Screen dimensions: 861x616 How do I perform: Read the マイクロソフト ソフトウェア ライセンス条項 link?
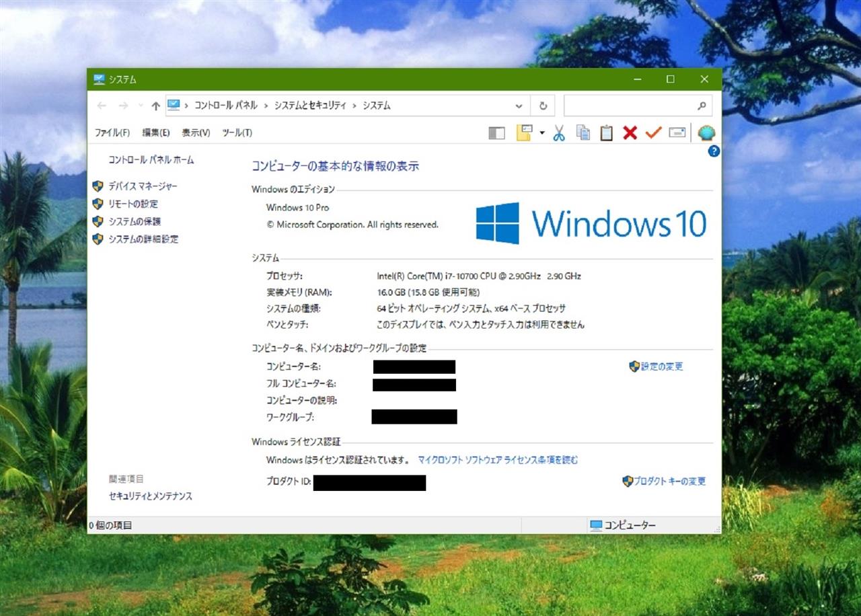[498, 460]
